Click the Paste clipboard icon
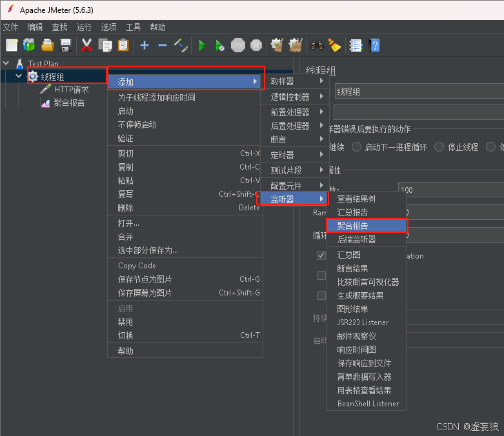The height and width of the screenshot is (436, 504). point(123,45)
